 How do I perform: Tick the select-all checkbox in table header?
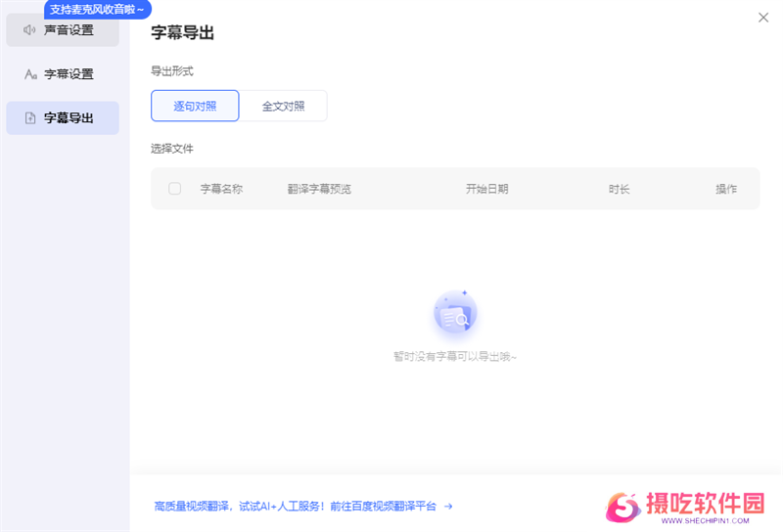(175, 189)
